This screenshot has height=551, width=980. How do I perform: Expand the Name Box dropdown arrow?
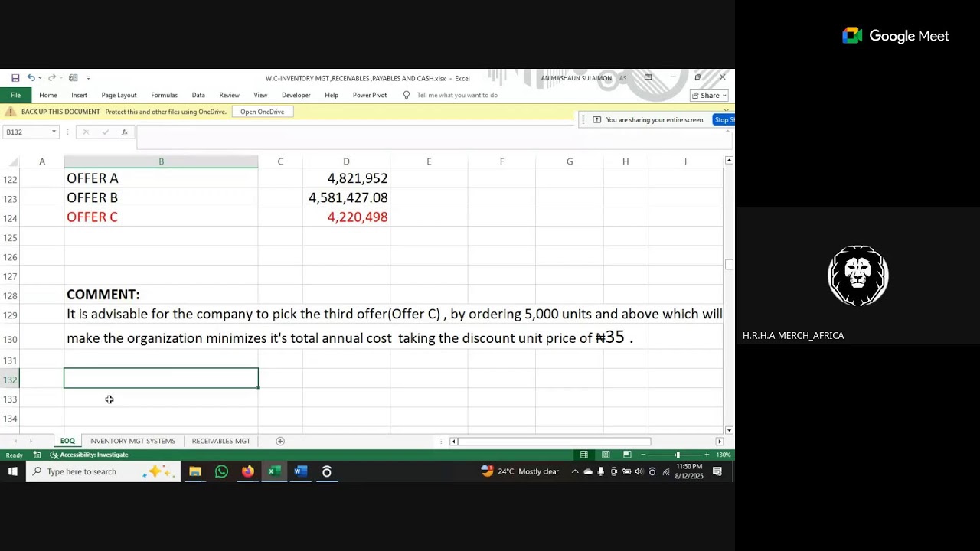(x=54, y=132)
